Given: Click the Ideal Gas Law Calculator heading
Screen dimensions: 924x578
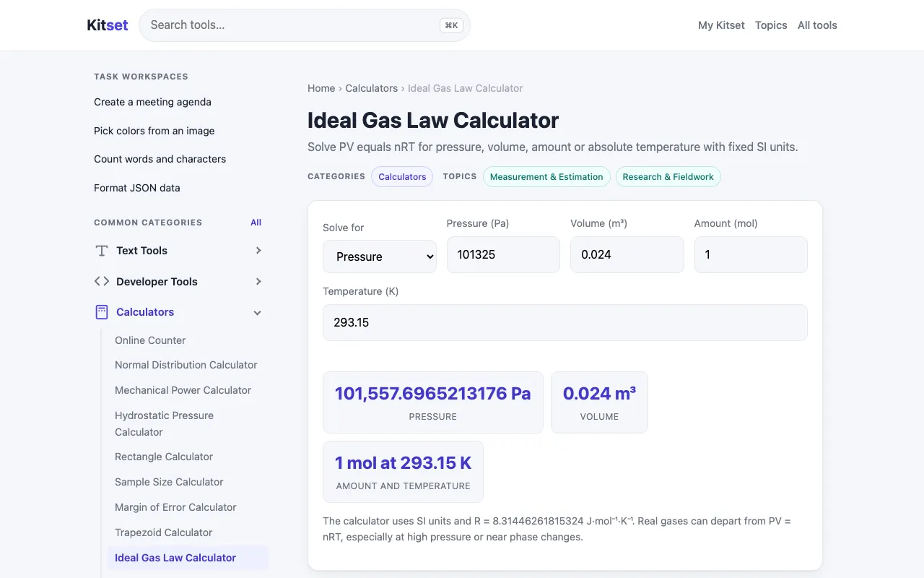Looking at the screenshot, I should 433,120.
